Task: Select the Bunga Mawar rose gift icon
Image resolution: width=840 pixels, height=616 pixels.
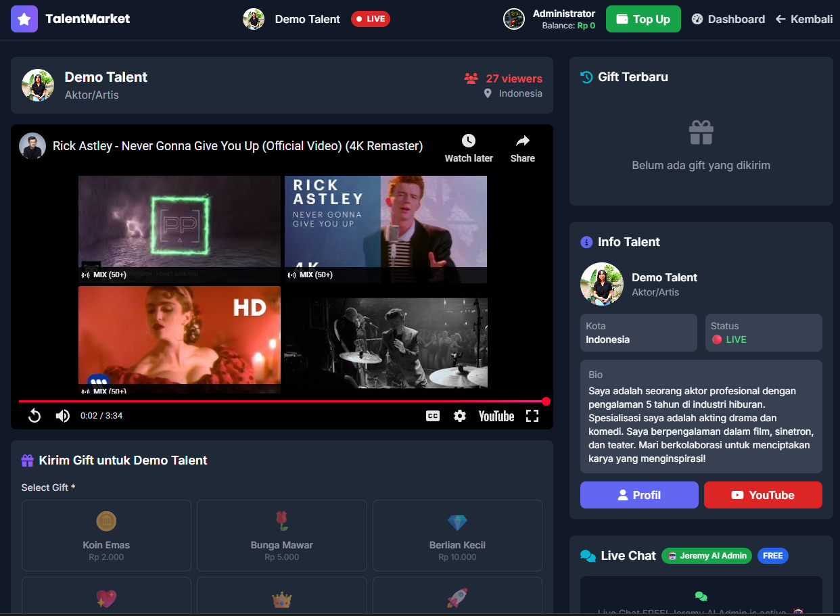Action: click(x=281, y=521)
